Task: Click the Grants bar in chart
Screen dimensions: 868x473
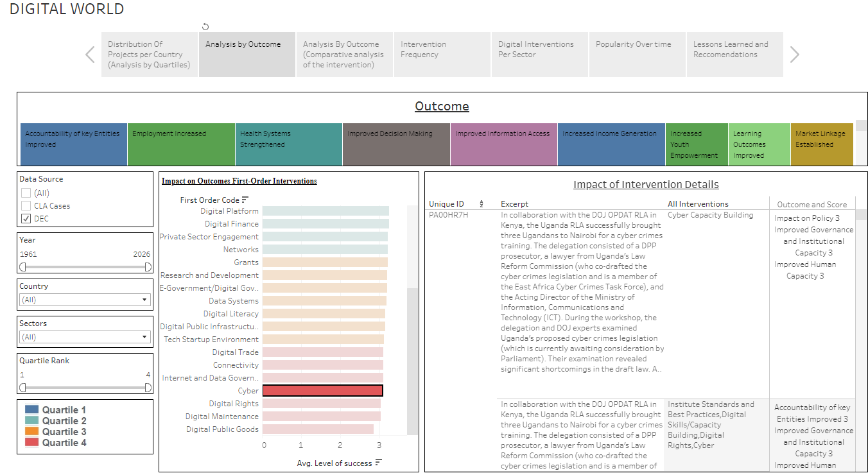Action: [325, 262]
